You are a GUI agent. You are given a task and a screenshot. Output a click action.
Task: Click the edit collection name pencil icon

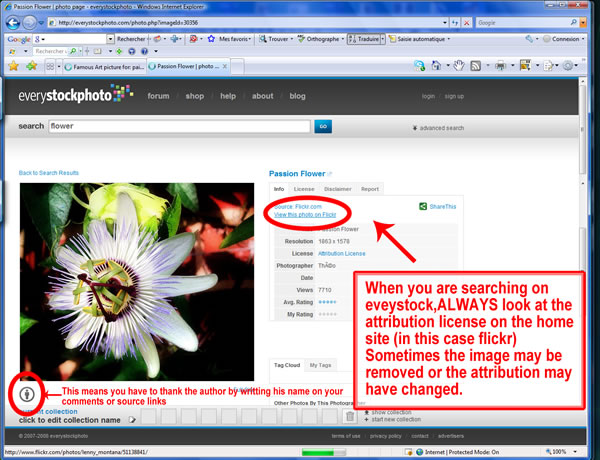tap(132, 420)
